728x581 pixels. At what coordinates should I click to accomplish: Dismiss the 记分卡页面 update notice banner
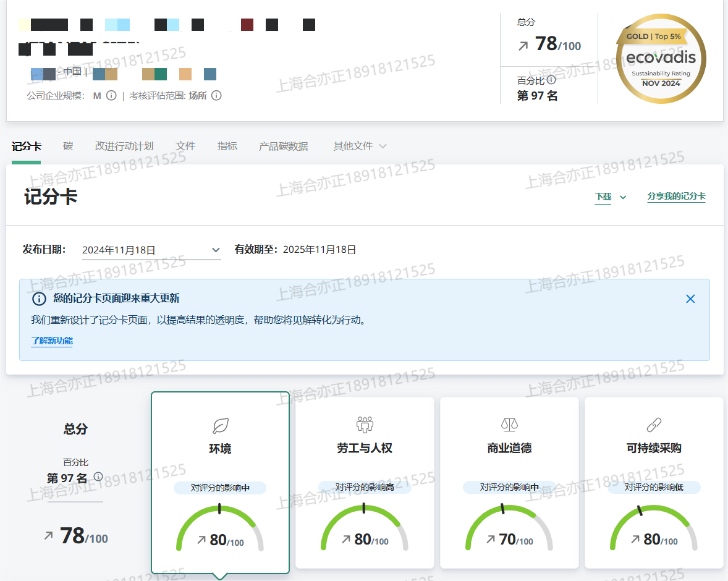690,299
